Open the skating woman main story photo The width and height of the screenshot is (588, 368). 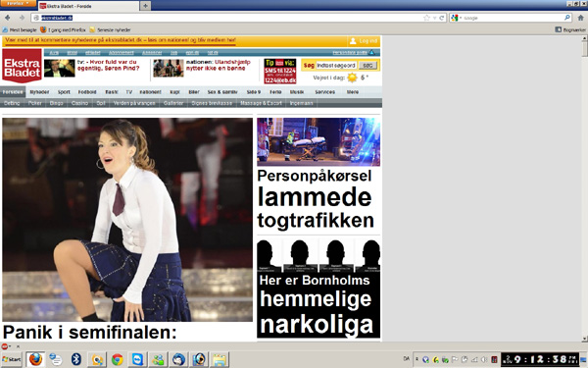click(127, 219)
